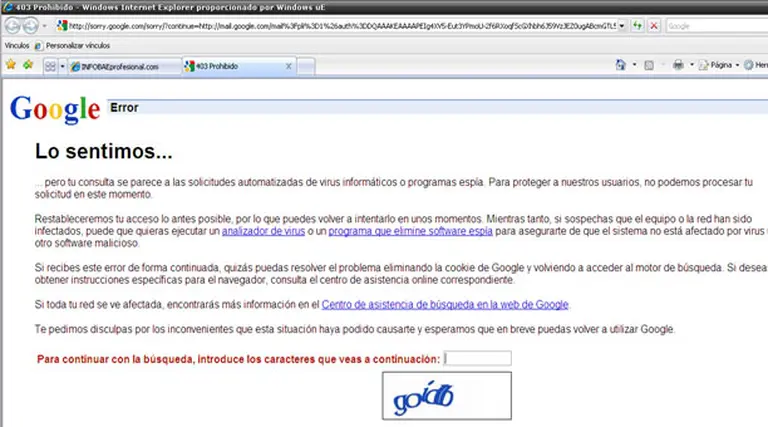The image size is (768, 427).
Task: Focus the Google search box in toolbar
Action: click(x=717, y=26)
